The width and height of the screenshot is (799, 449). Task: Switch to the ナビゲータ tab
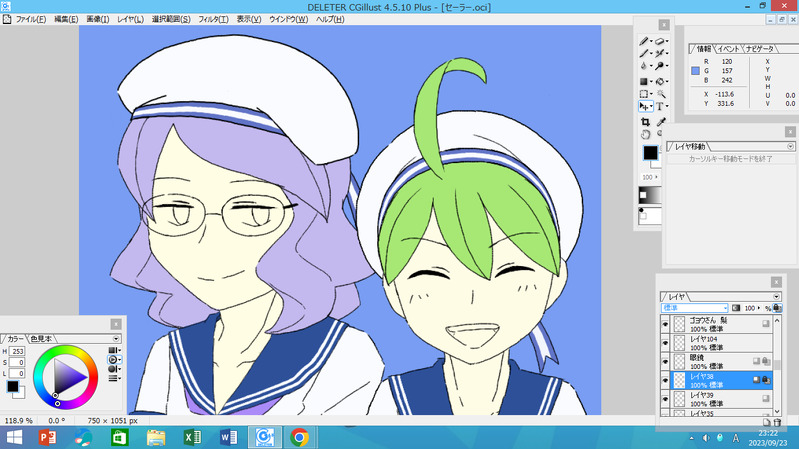759,49
